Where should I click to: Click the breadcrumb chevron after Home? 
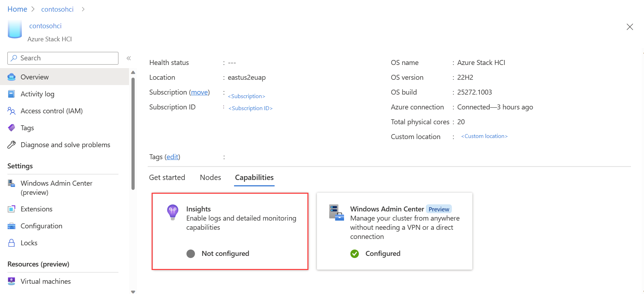(33, 9)
